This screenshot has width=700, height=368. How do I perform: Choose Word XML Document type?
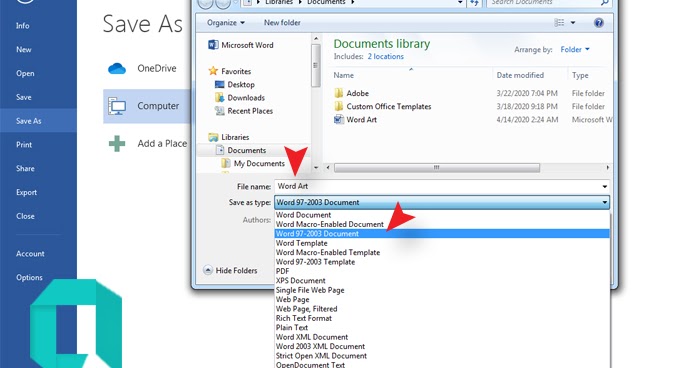[x=442, y=337]
